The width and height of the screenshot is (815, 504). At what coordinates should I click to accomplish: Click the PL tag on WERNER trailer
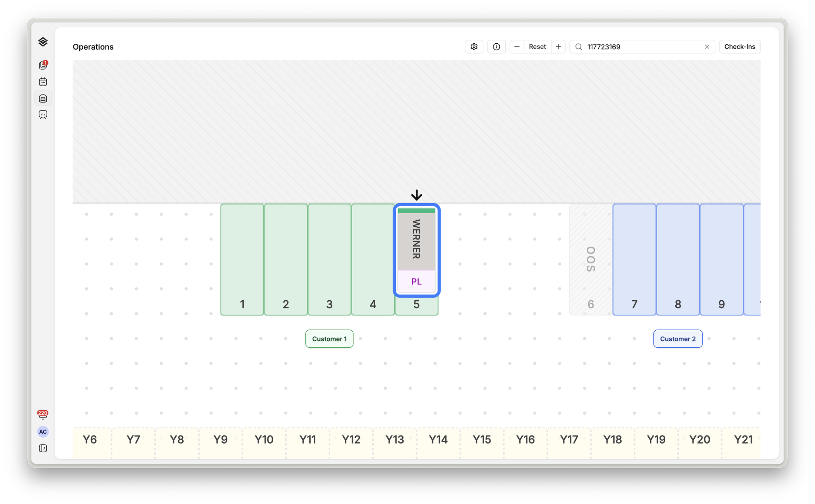[x=416, y=281]
